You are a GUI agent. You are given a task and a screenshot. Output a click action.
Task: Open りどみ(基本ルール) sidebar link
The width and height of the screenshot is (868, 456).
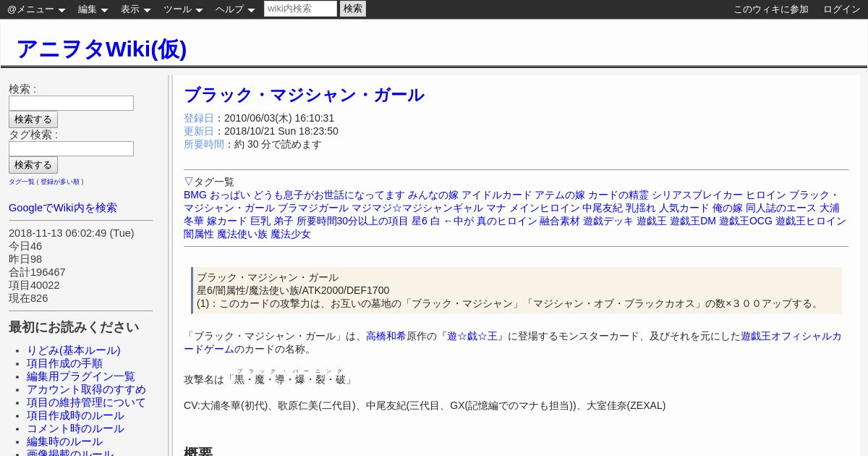pos(74,350)
